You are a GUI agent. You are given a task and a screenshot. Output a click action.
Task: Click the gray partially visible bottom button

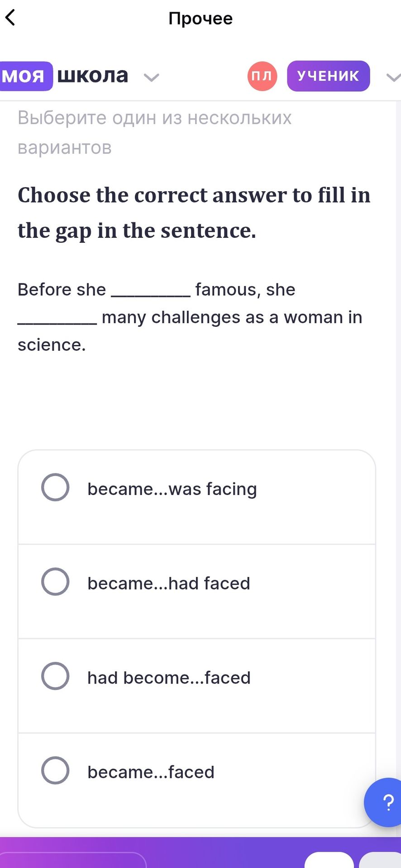tap(380, 860)
